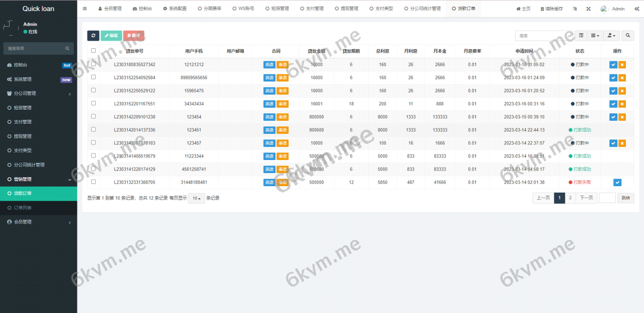
Task: Open the per-page count dropdown showing 10
Action: [x=196, y=198]
